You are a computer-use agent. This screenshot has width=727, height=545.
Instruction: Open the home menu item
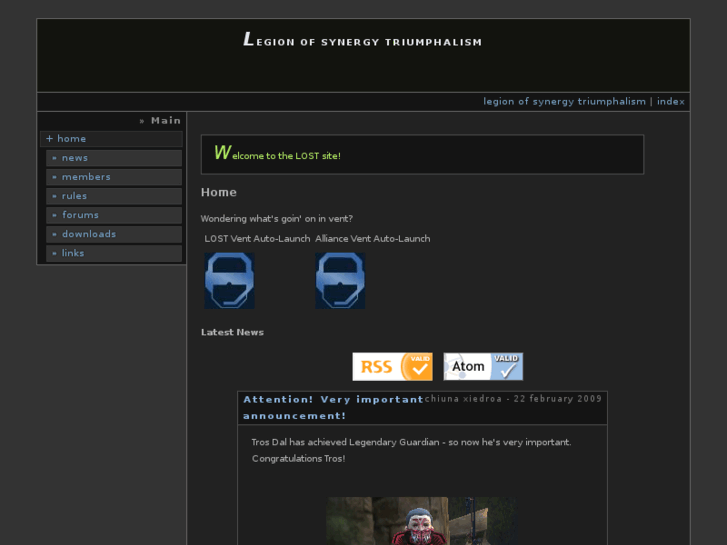(x=112, y=139)
